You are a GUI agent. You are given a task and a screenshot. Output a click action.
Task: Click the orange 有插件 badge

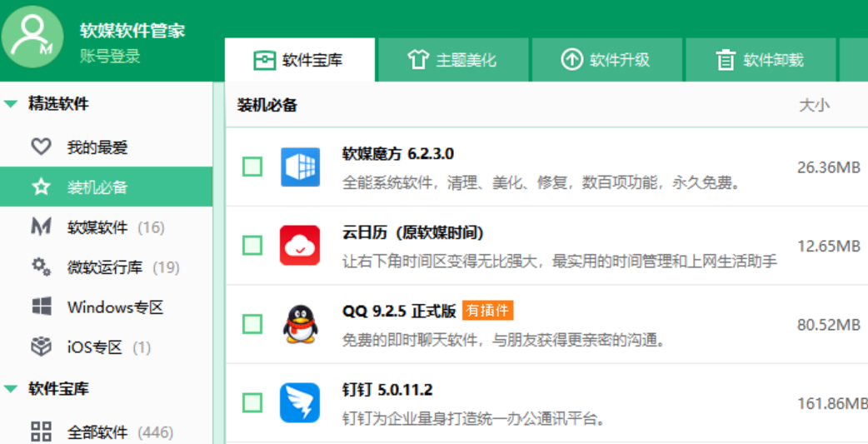(x=487, y=311)
